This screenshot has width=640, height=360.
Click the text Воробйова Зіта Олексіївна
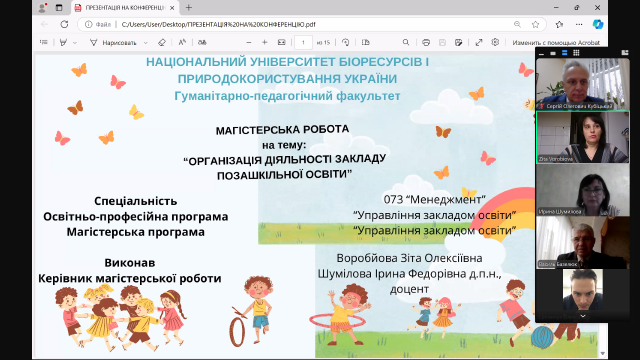click(x=409, y=258)
